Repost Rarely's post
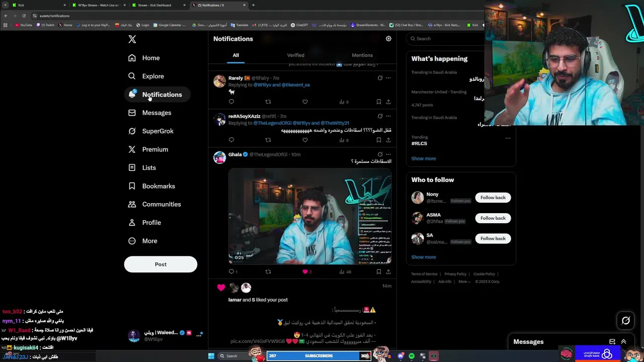 [268, 102]
